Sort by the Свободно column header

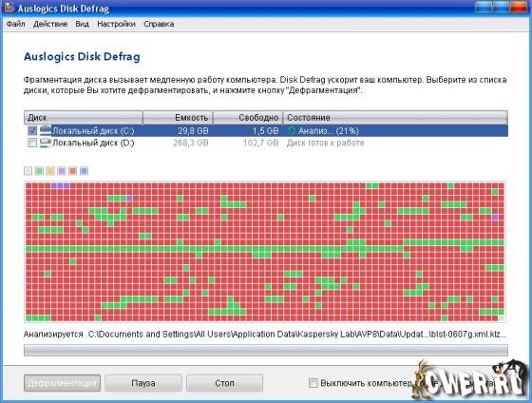click(x=248, y=118)
